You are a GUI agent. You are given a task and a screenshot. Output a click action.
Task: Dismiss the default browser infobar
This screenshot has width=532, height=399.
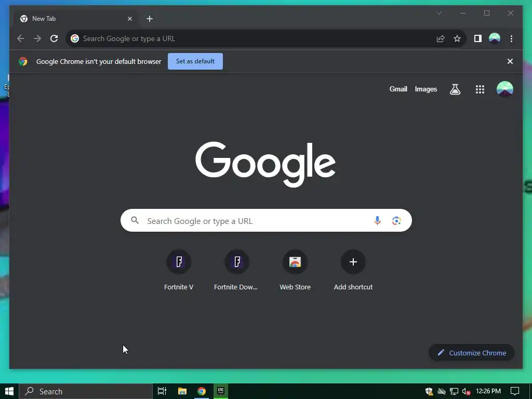510,61
